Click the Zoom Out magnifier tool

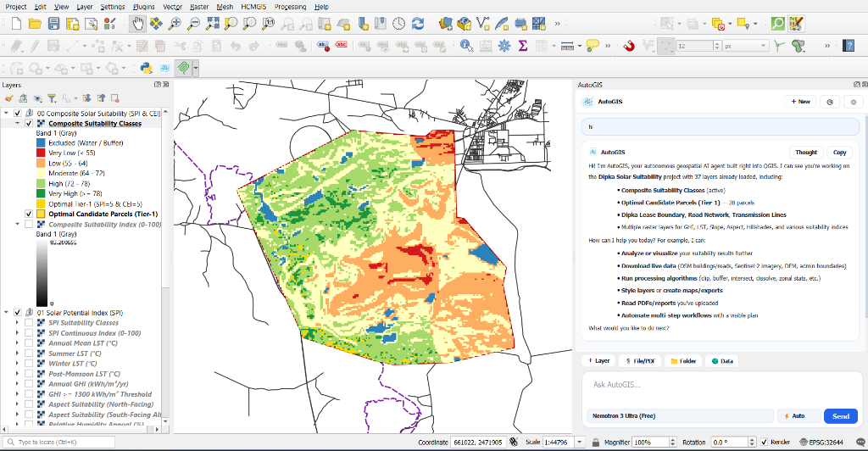[194, 24]
